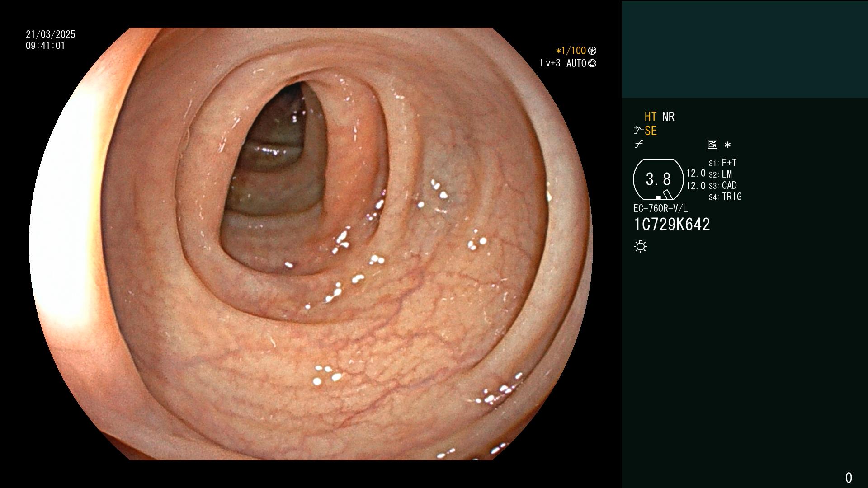
Task: Click the Lv+3 brightness level text
Action: point(550,63)
